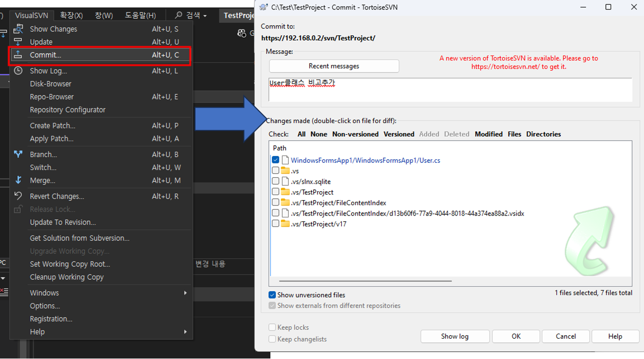Click the Show Changes menu icon
This screenshot has width=644, height=359.
pyautogui.click(x=18, y=29)
